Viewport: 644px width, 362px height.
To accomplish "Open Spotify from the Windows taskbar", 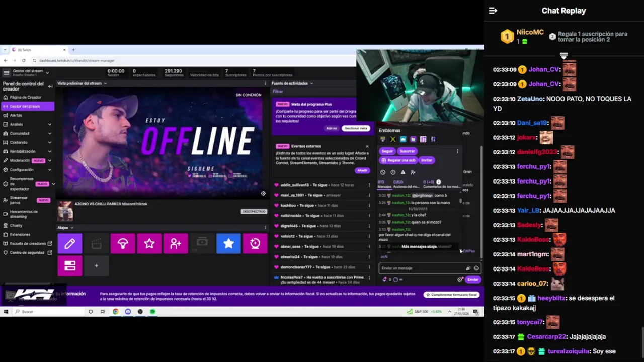I will click(x=152, y=312).
